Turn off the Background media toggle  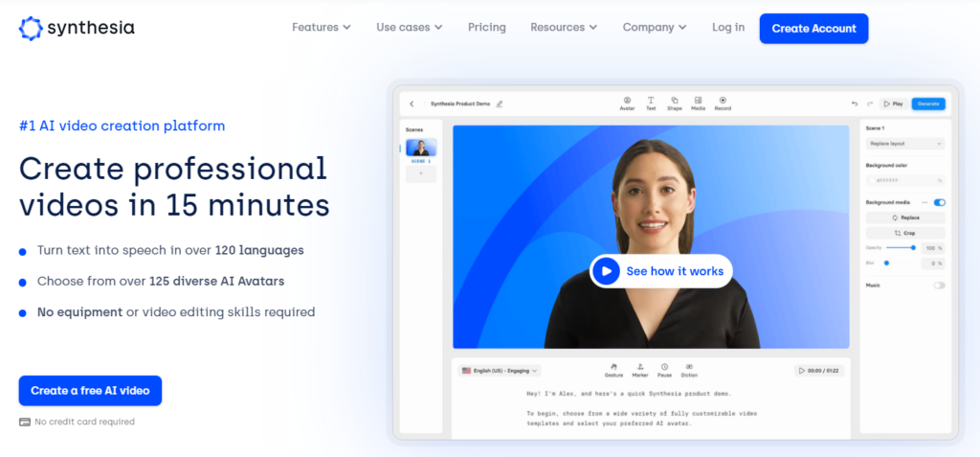click(940, 202)
